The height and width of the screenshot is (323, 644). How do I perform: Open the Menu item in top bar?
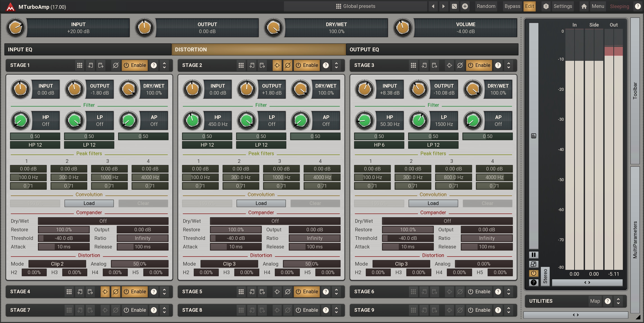[598, 6]
